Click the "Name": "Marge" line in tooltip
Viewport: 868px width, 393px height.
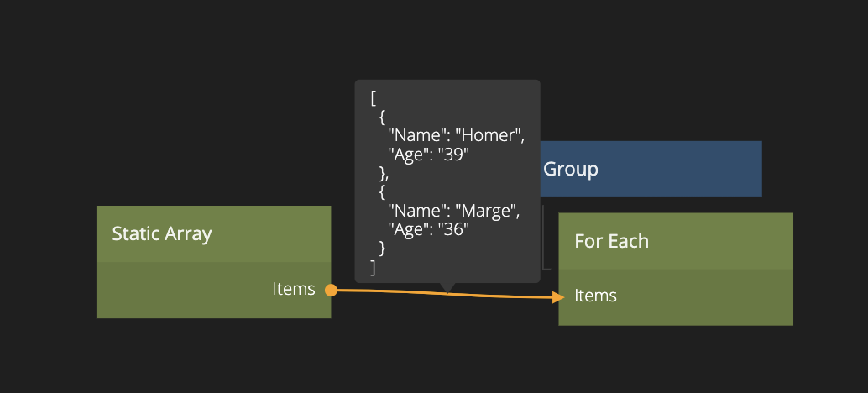(453, 211)
